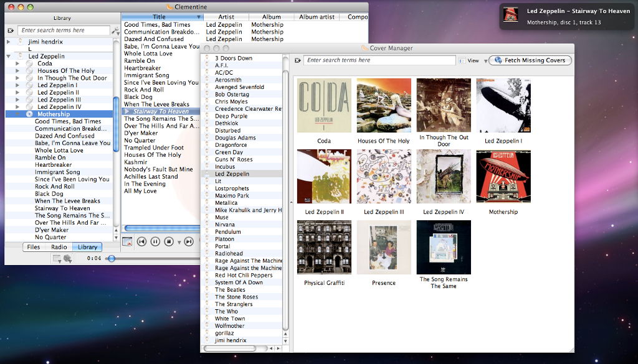Select The Song Remains The Same cover
The width and height of the screenshot is (638, 364).
[x=444, y=248]
